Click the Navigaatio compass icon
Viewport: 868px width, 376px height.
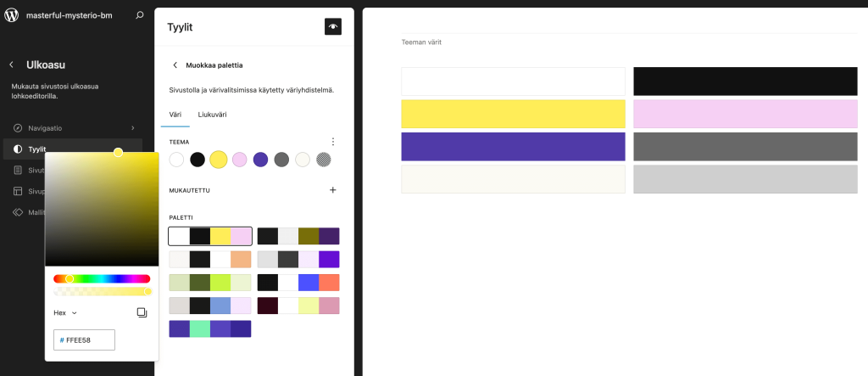point(18,128)
